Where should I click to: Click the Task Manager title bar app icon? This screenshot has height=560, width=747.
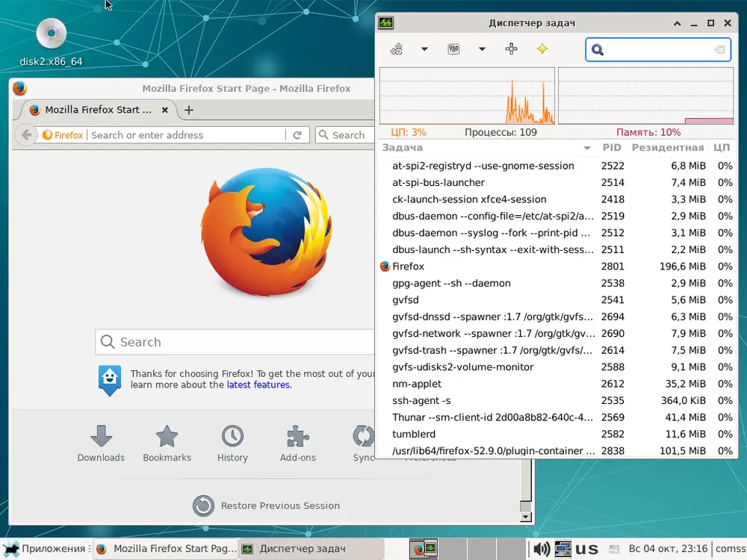coord(386,23)
